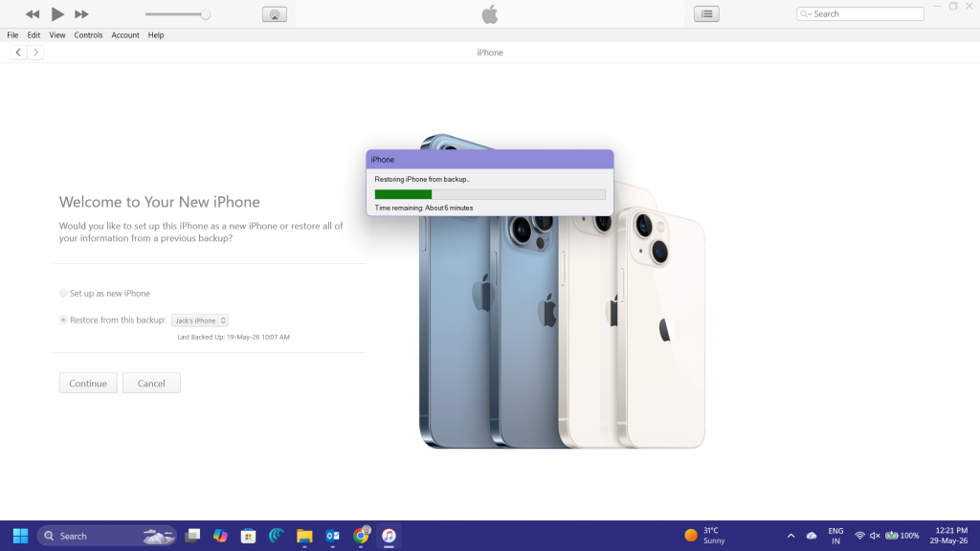Open the Help menu
This screenshot has height=551, width=980.
tap(156, 35)
